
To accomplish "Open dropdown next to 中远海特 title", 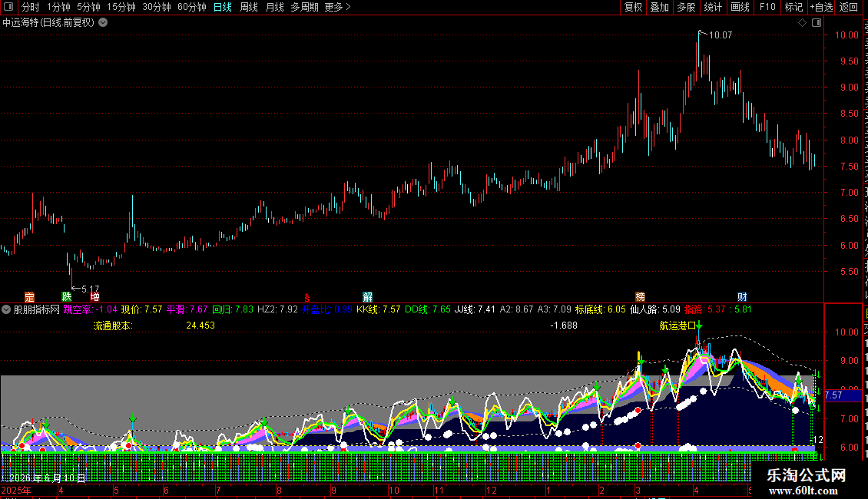I will 103,23.
